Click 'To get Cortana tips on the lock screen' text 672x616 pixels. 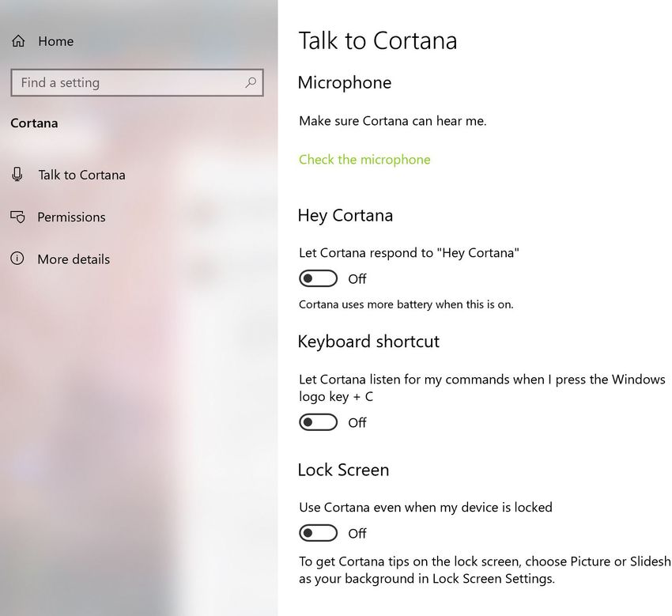tap(485, 569)
